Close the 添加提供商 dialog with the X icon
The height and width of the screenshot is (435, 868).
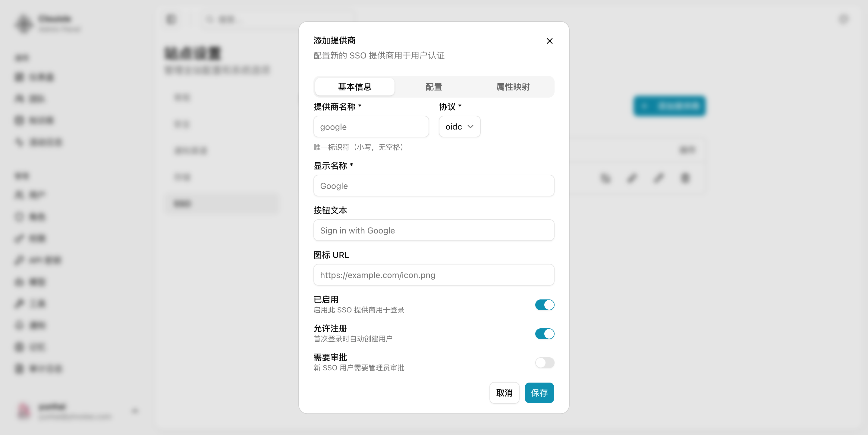pos(549,41)
